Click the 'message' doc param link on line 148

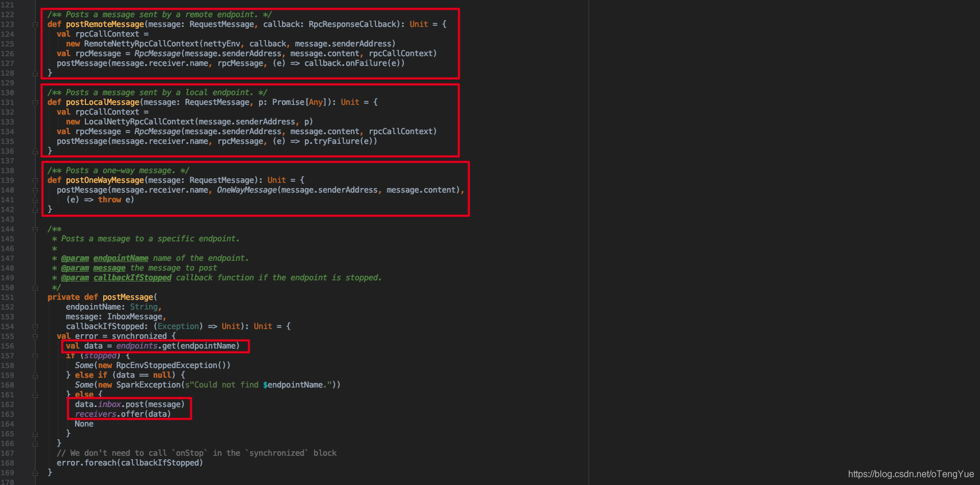tap(109, 268)
